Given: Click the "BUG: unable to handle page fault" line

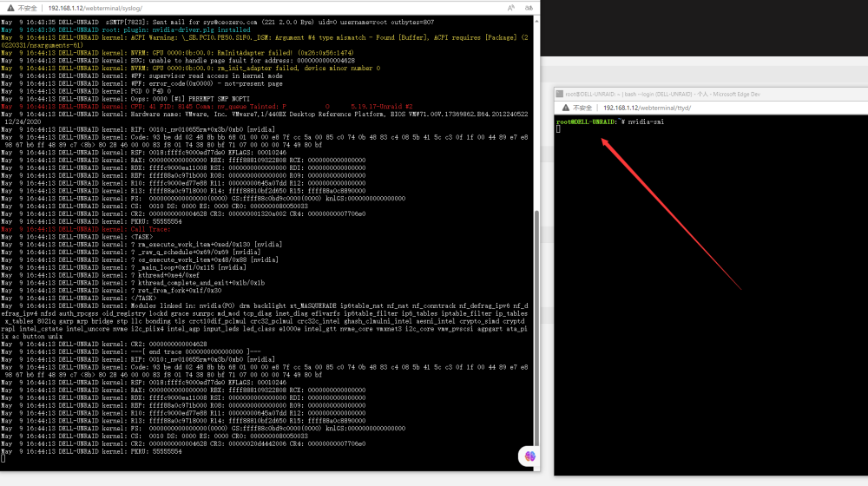Looking at the screenshot, I should click(178, 61).
